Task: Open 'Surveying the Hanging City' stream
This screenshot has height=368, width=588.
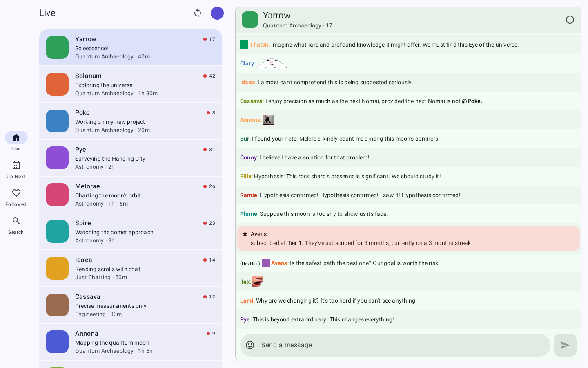Action: point(131,158)
